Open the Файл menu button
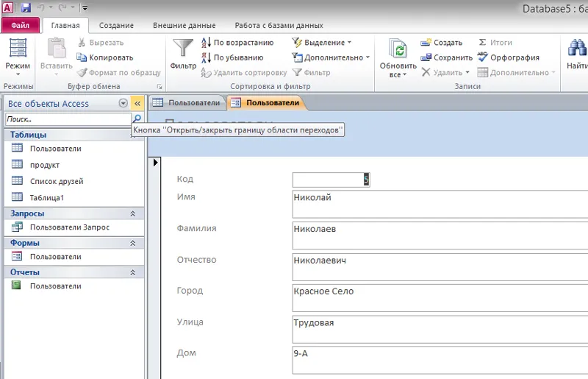The image size is (588, 379). [x=20, y=25]
